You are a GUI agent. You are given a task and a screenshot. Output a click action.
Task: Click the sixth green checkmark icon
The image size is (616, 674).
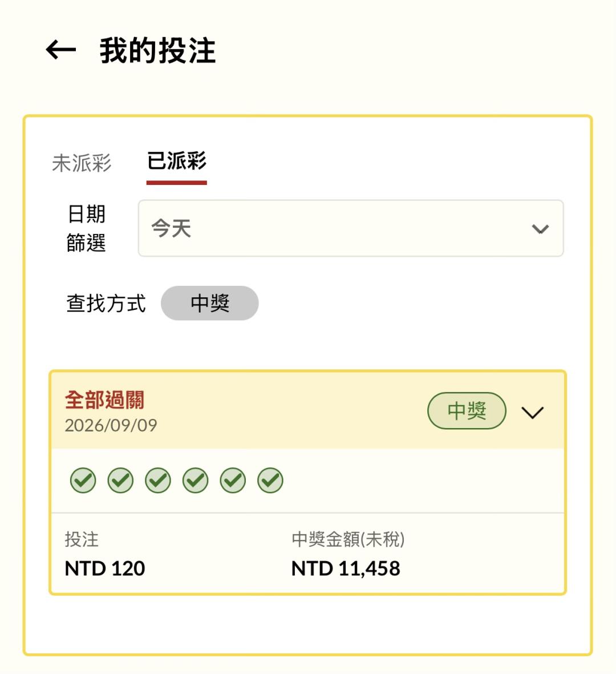[270, 480]
